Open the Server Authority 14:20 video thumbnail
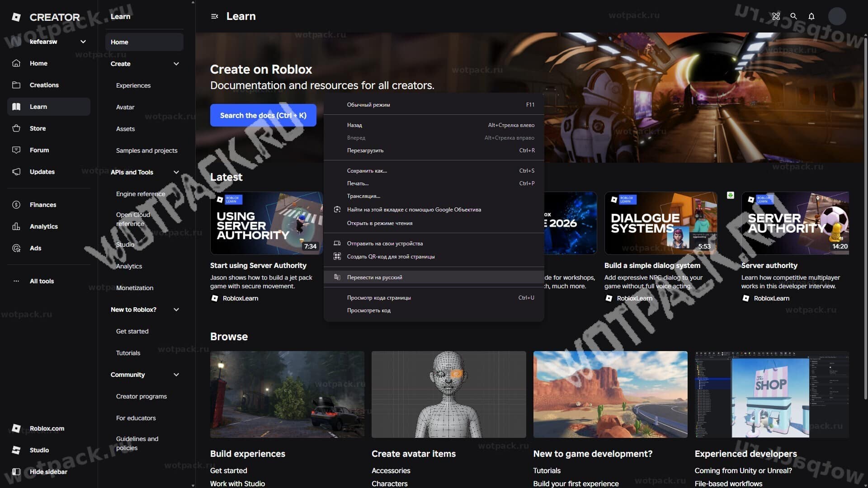 point(795,223)
